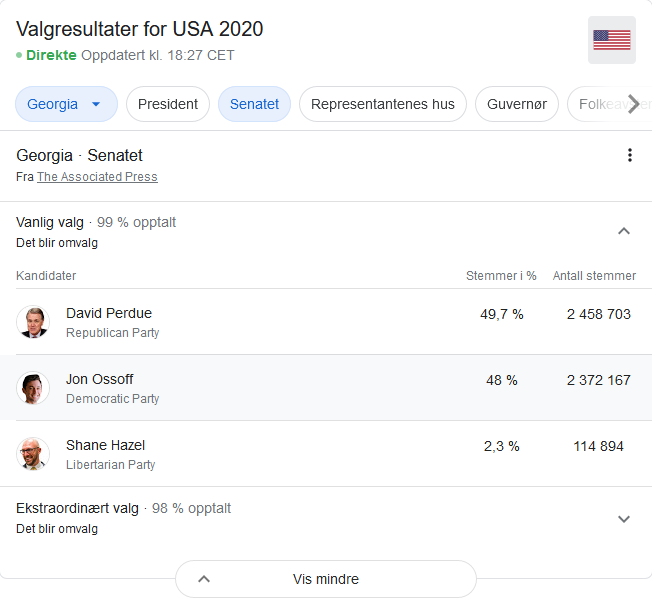Switch to the Guvernør tab
Screen dimensions: 652x601
516,104
